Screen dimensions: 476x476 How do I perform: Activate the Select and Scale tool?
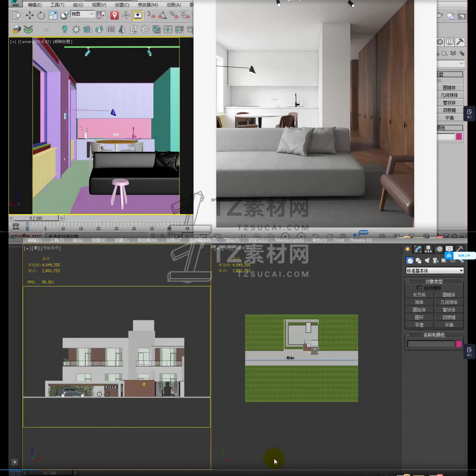pyautogui.click(x=53, y=15)
